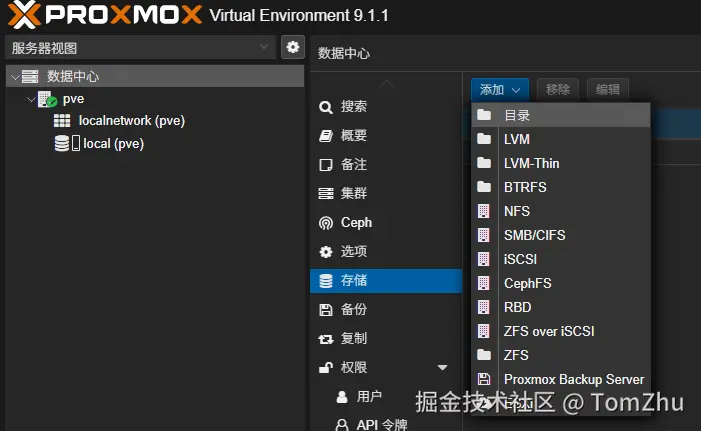The height and width of the screenshot is (431, 701).
Task: Click the building icon next to RBD
Action: click(x=484, y=307)
